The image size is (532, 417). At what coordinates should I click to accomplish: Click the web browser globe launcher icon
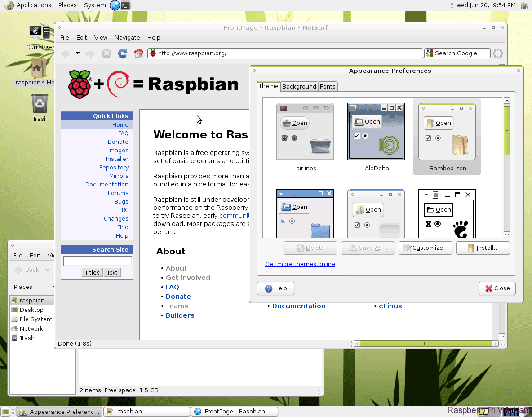115,5
